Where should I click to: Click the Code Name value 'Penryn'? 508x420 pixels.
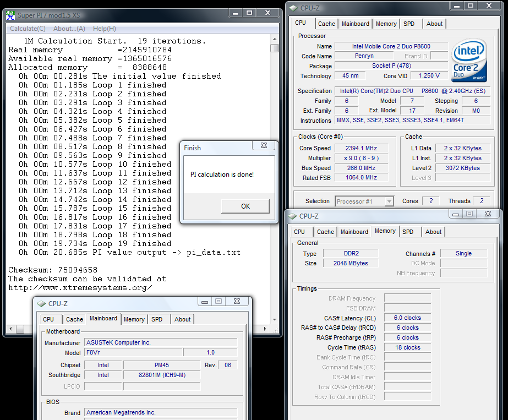[364, 56]
